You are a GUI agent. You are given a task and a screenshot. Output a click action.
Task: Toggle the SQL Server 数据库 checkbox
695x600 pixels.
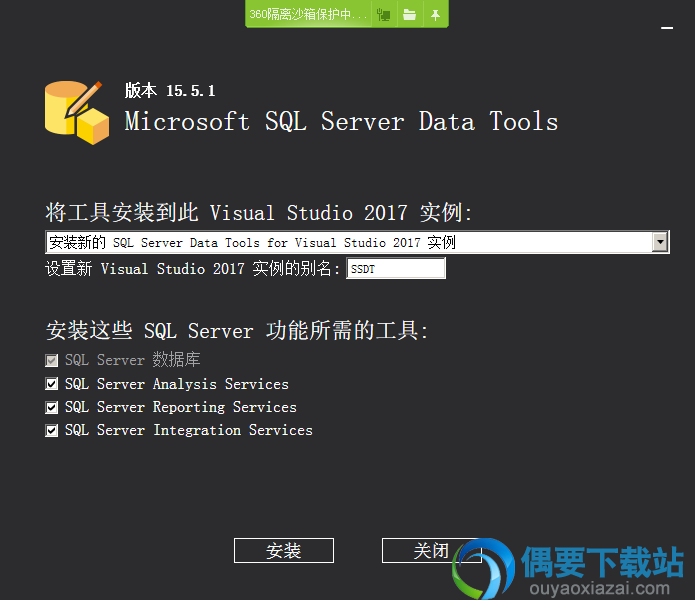[x=51, y=360]
